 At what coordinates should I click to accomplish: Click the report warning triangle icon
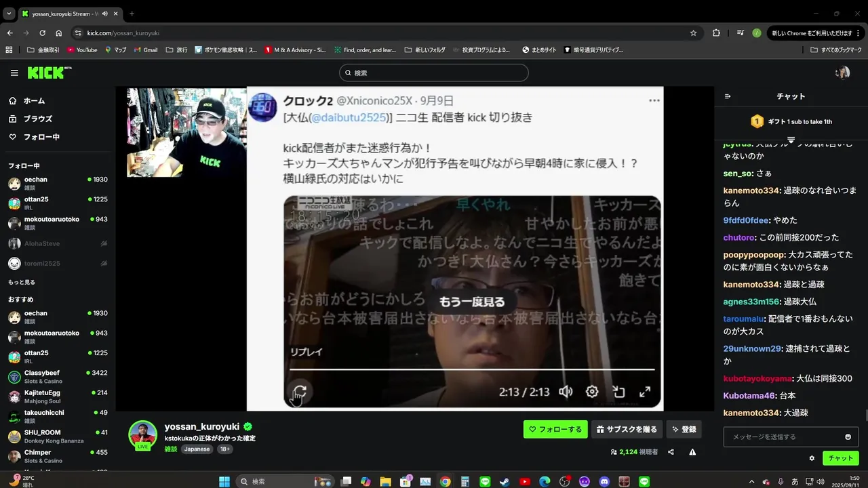[692, 452]
